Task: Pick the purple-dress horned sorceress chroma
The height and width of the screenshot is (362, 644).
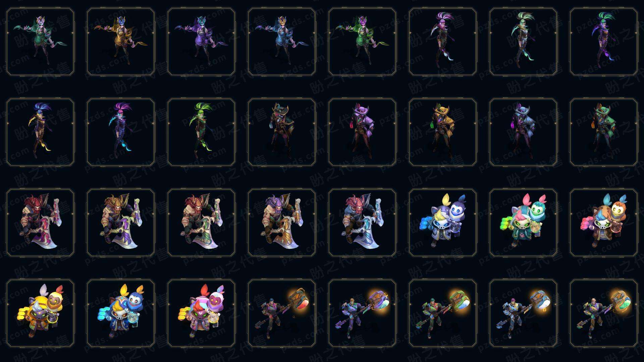Action: pos(201,42)
